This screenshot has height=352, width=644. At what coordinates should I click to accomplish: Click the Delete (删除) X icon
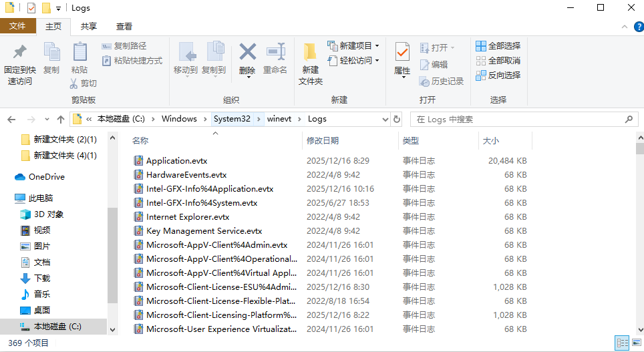[248, 52]
